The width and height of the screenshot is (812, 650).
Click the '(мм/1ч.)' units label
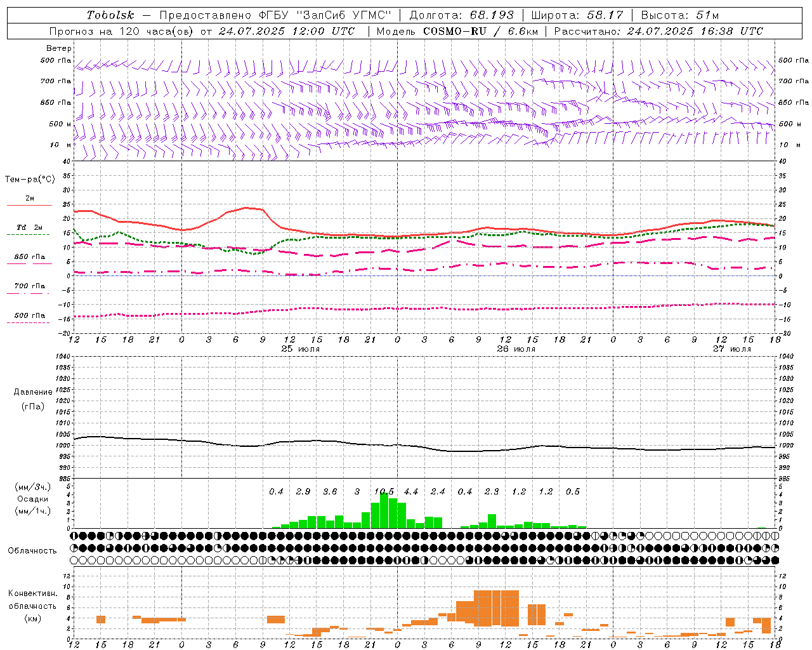[x=33, y=511]
